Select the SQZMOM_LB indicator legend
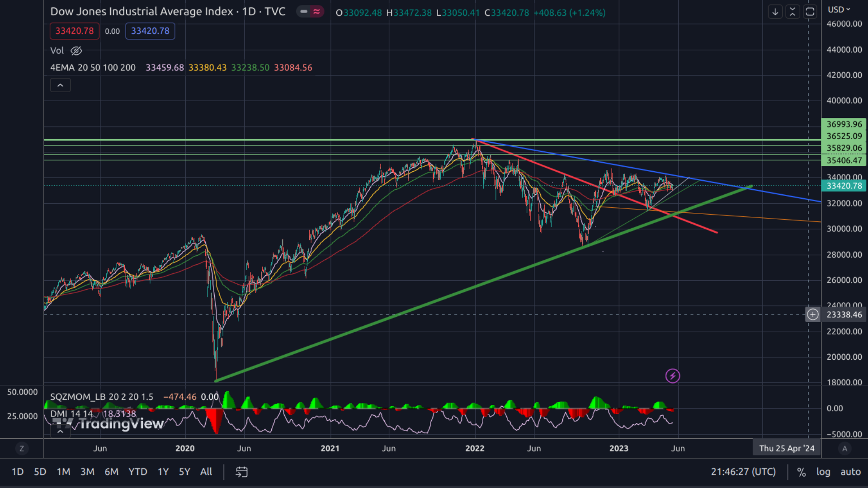This screenshot has height=488, width=868. (x=102, y=397)
